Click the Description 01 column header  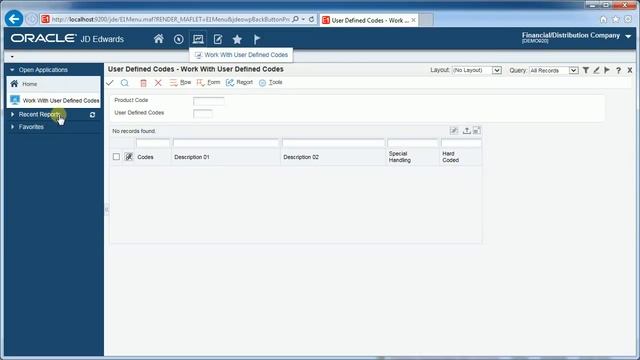[x=192, y=157]
